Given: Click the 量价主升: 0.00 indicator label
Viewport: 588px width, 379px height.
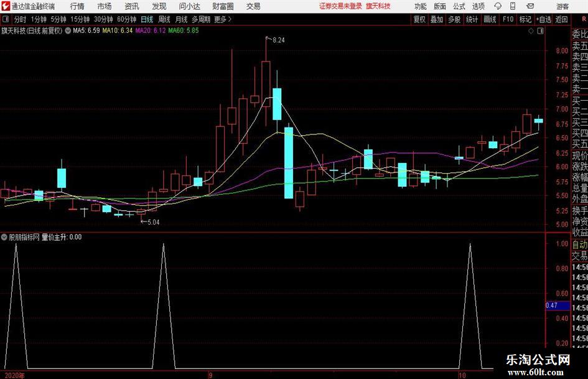Looking at the screenshot, I should [62, 237].
